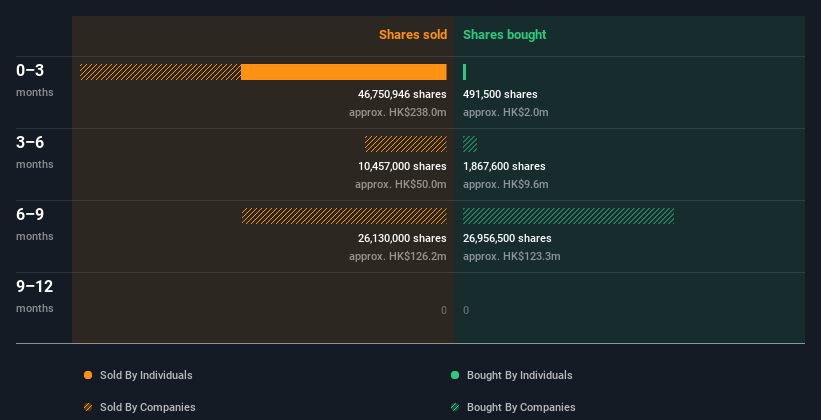Click the approx. HK$9.6m value
Screen dimensions: 821x420
pos(506,184)
